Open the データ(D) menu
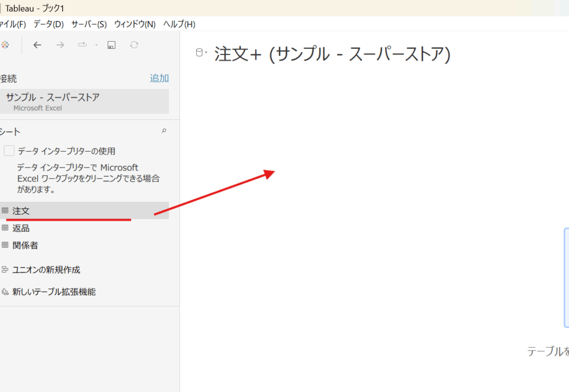Screen dimensions: 569x392 pos(48,24)
